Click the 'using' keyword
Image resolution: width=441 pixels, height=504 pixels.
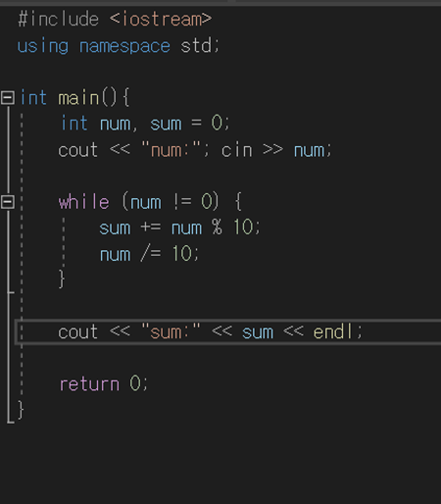[x=43, y=46]
